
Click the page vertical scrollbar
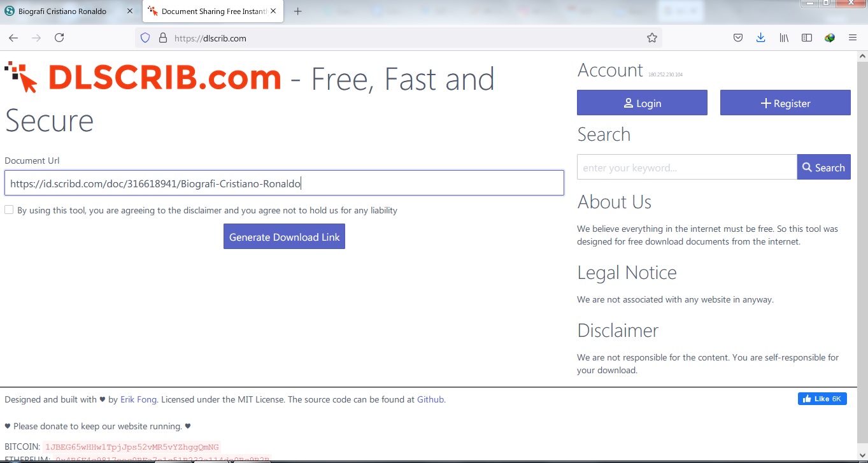(862, 252)
